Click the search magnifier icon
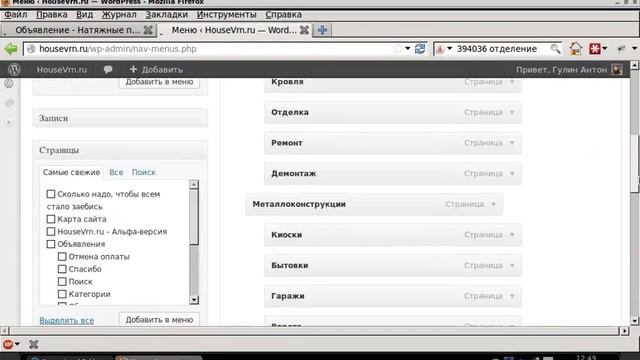 [x=555, y=49]
